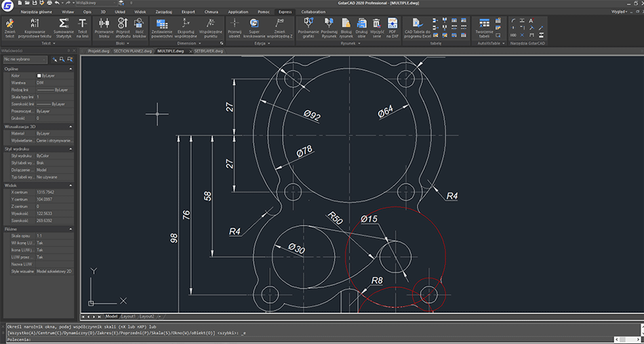Click the Drukuj obie printer icon
644x344 pixels.
[362, 24]
